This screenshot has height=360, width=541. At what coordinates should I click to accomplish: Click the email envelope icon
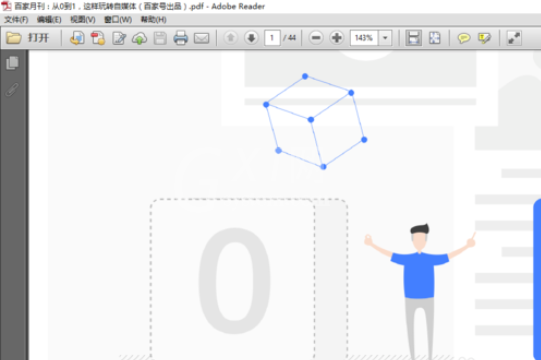click(201, 38)
